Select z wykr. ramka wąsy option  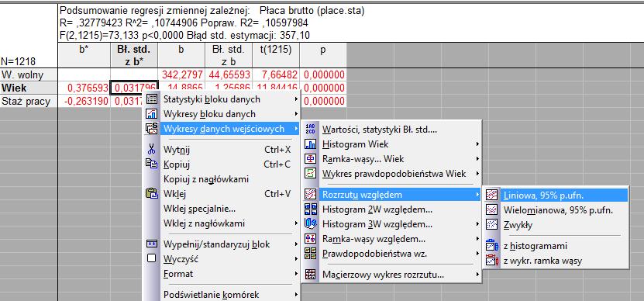point(556,261)
